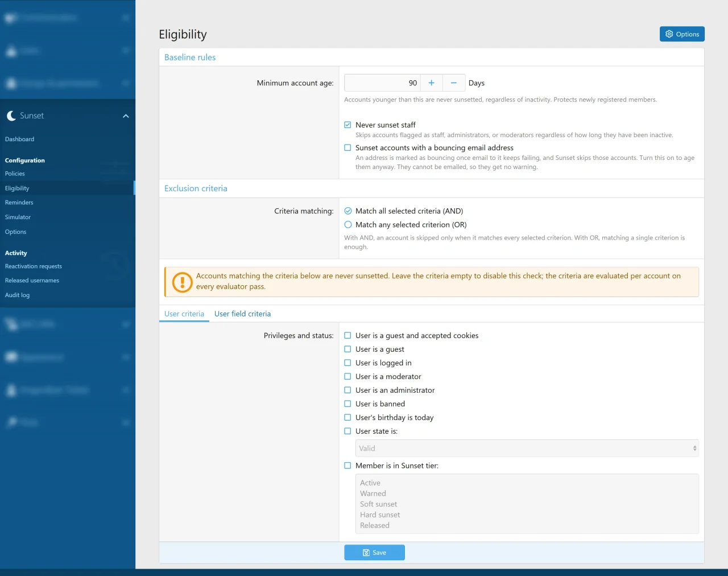728x576 pixels.
Task: Enable the User is logged in criterion
Action: [x=348, y=363]
